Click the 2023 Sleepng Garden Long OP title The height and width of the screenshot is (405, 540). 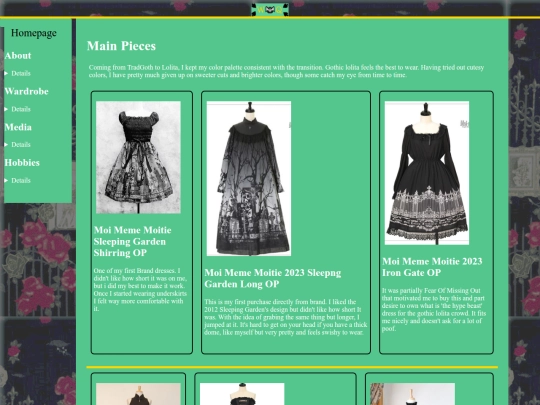click(x=273, y=278)
